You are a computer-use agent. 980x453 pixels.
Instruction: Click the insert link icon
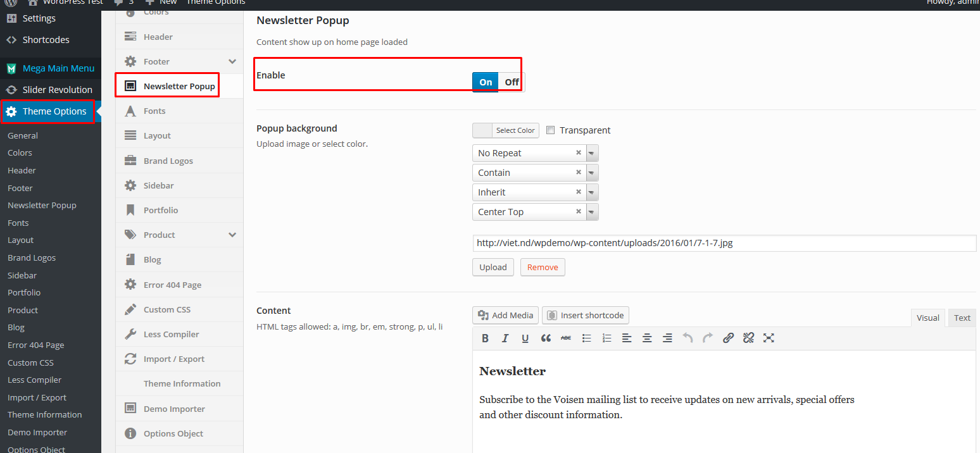tap(728, 338)
